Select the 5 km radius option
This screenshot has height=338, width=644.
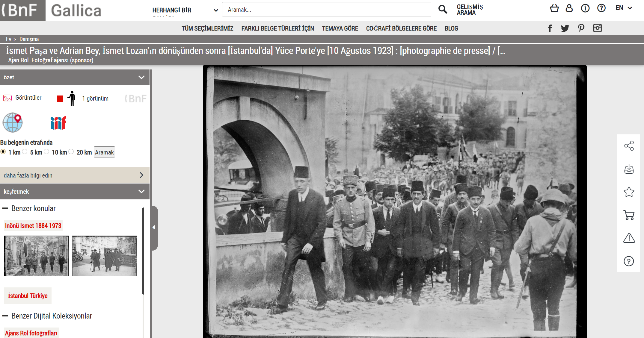25,152
